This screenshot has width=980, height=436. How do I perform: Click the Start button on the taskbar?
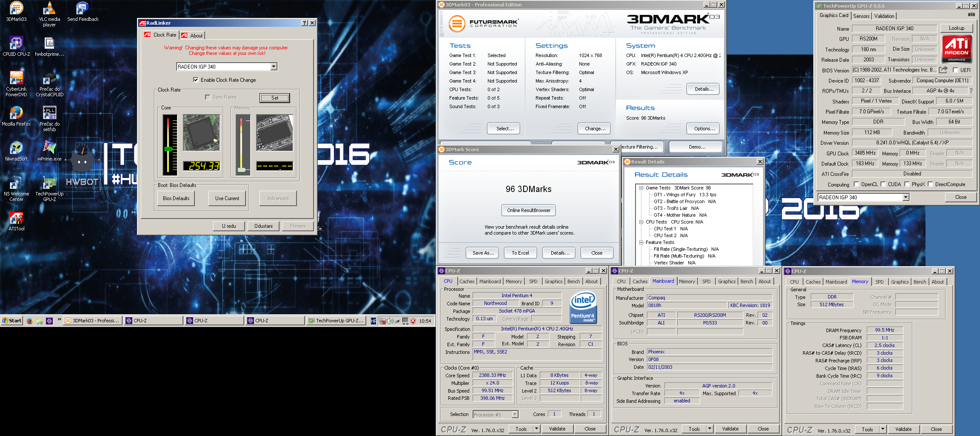tap(12, 321)
